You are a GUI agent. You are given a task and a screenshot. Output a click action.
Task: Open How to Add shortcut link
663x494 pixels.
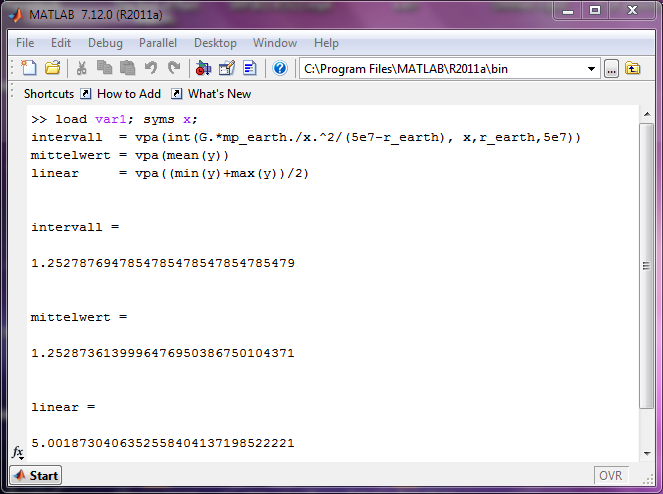129,93
